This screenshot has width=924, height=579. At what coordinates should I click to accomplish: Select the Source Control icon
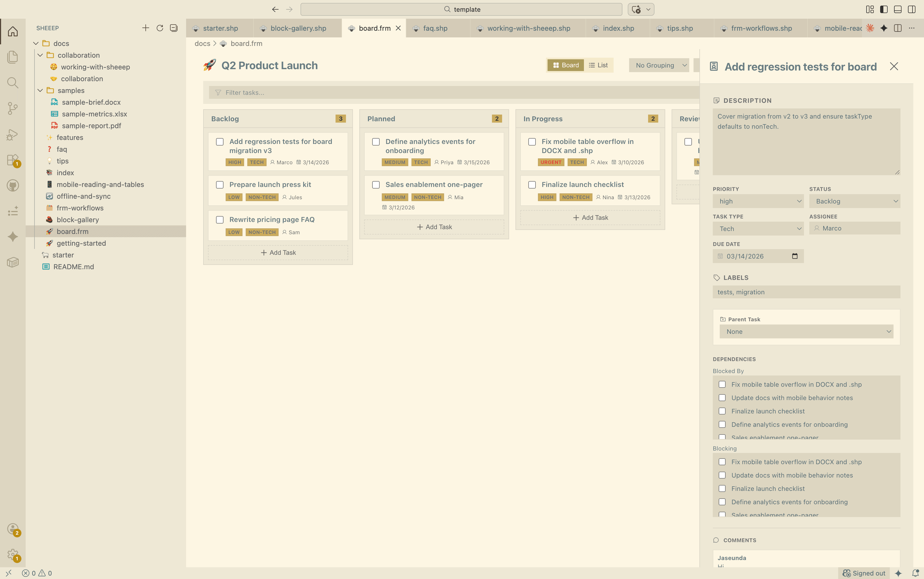click(13, 108)
